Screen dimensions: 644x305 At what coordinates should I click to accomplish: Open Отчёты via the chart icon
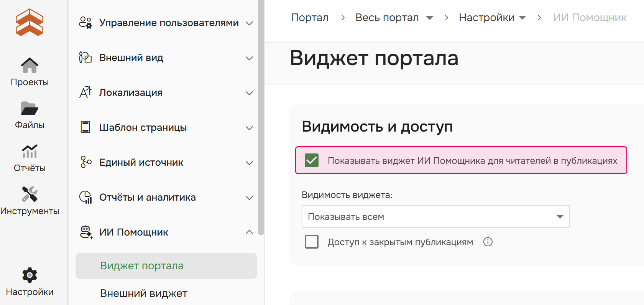(x=30, y=151)
